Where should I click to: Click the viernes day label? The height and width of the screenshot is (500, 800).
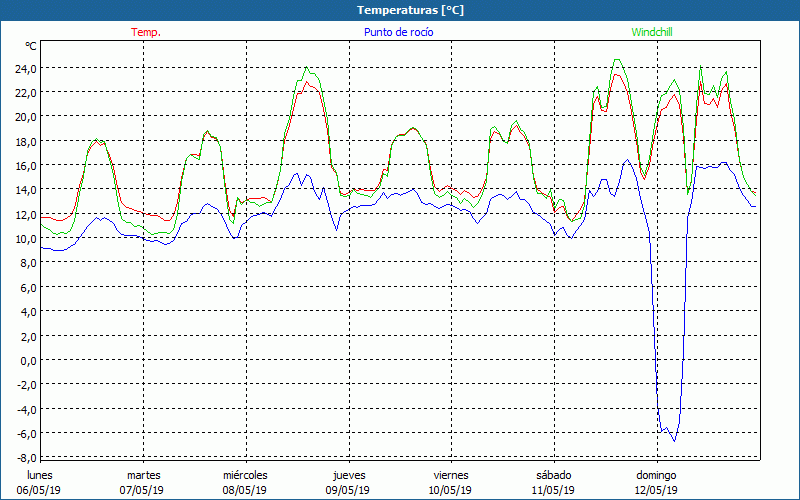point(451,475)
